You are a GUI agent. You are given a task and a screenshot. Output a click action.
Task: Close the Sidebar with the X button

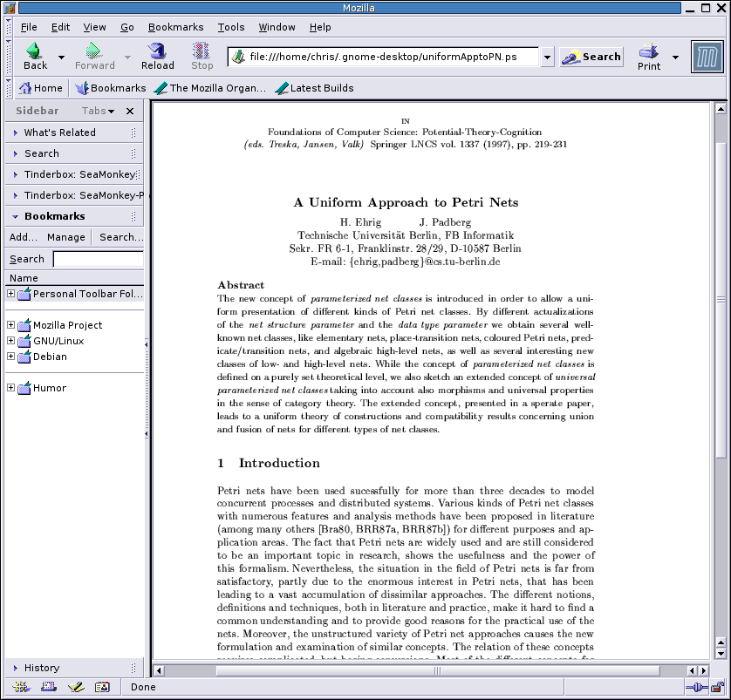pos(130,112)
